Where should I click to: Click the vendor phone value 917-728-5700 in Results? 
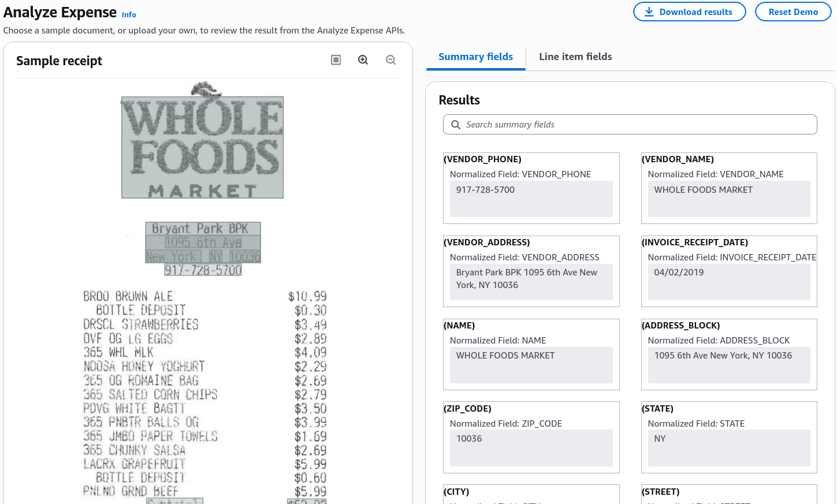(x=531, y=199)
